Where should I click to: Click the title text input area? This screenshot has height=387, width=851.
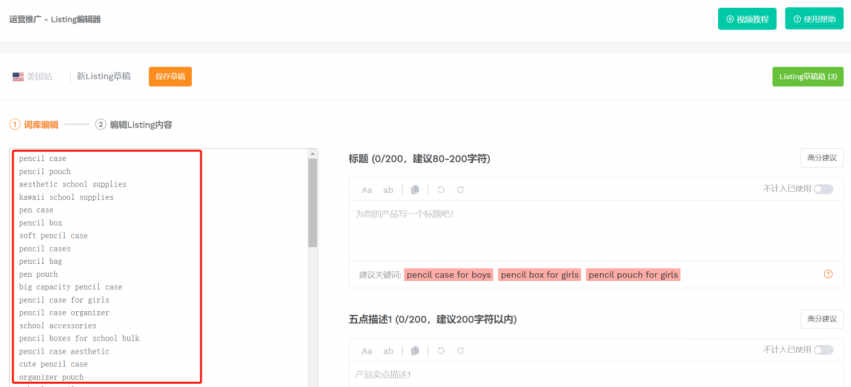[596, 231]
